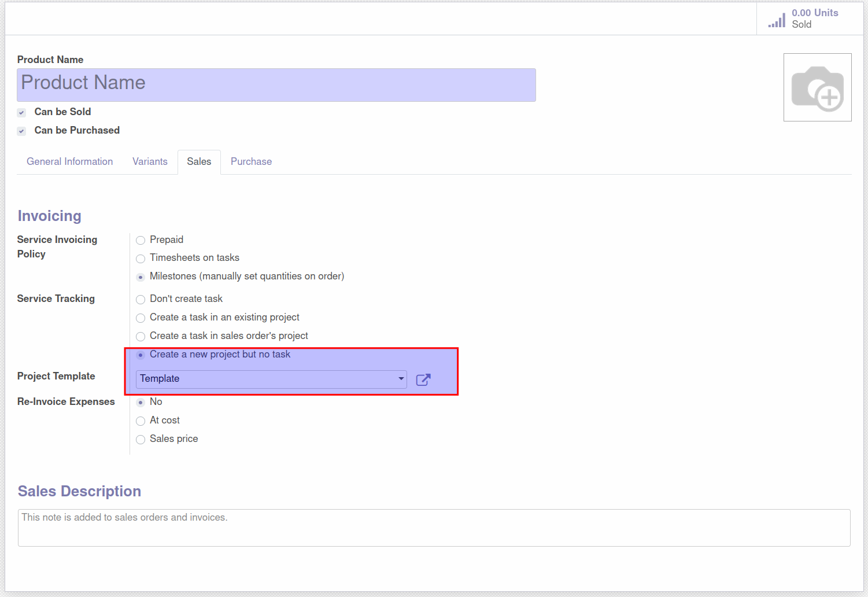The height and width of the screenshot is (597, 868).
Task: Set Re-Invoice Expenses to Sales price
Action: [x=141, y=440]
